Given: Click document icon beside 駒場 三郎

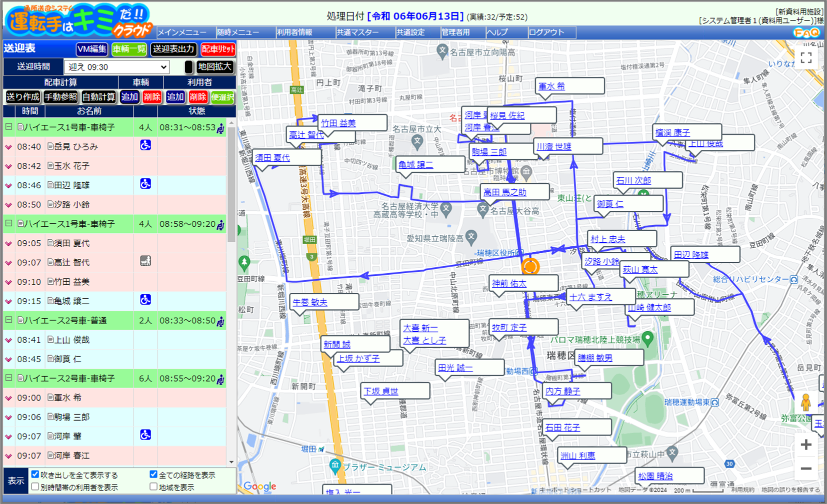Looking at the screenshot, I should (50, 417).
